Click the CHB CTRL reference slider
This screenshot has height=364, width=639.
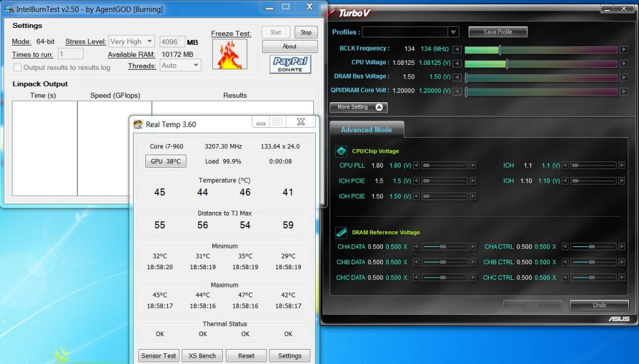(x=593, y=262)
